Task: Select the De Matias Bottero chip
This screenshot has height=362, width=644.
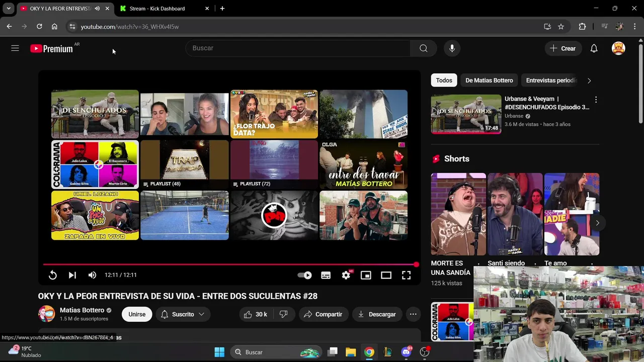Action: point(489,80)
